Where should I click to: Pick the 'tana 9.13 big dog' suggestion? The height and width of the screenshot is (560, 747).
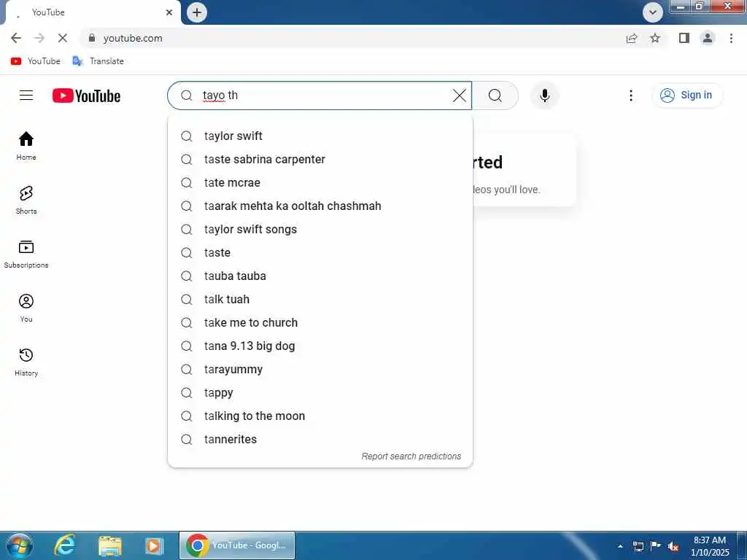[x=320, y=346]
